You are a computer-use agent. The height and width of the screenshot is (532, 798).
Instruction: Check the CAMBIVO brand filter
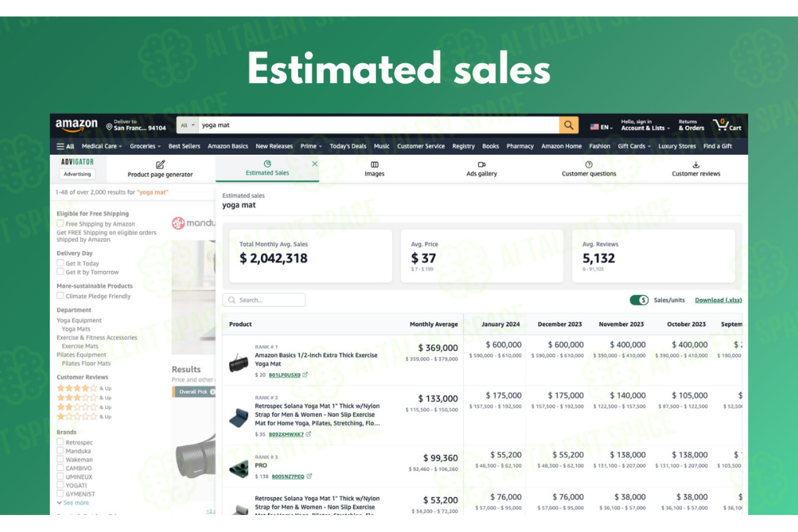coord(60,468)
